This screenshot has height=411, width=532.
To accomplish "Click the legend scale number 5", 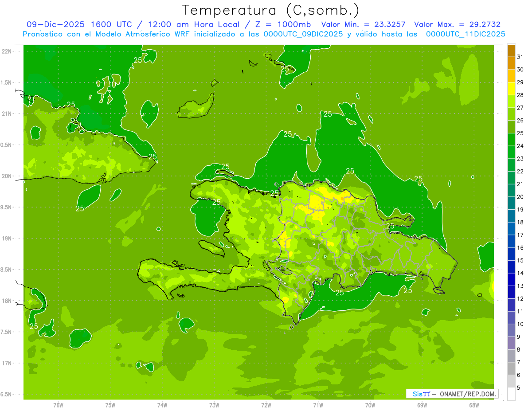I will pos(519,388).
